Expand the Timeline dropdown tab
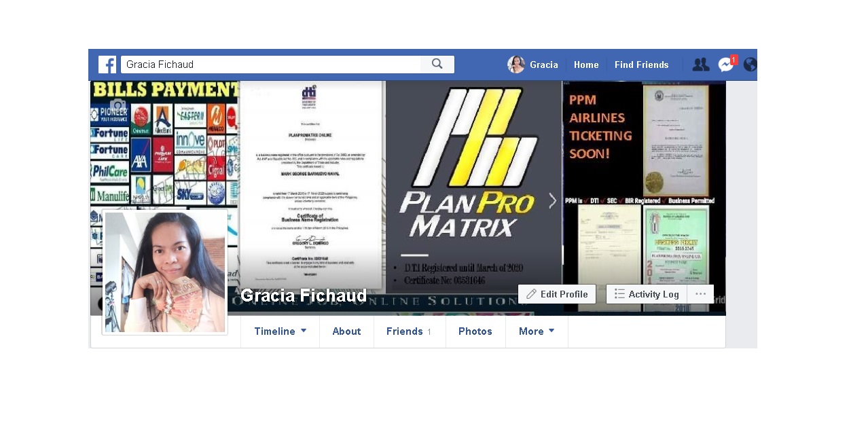This screenshot has height=436, width=868. 280,331
